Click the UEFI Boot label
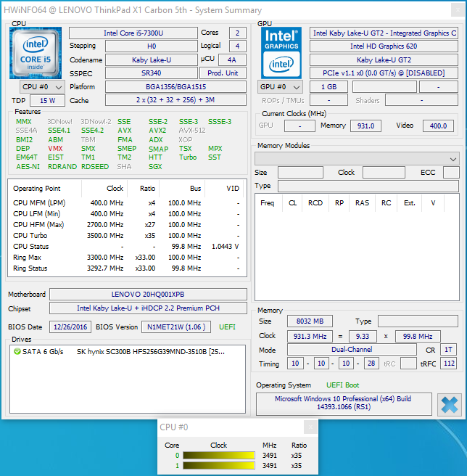467x476 pixels. (x=342, y=385)
